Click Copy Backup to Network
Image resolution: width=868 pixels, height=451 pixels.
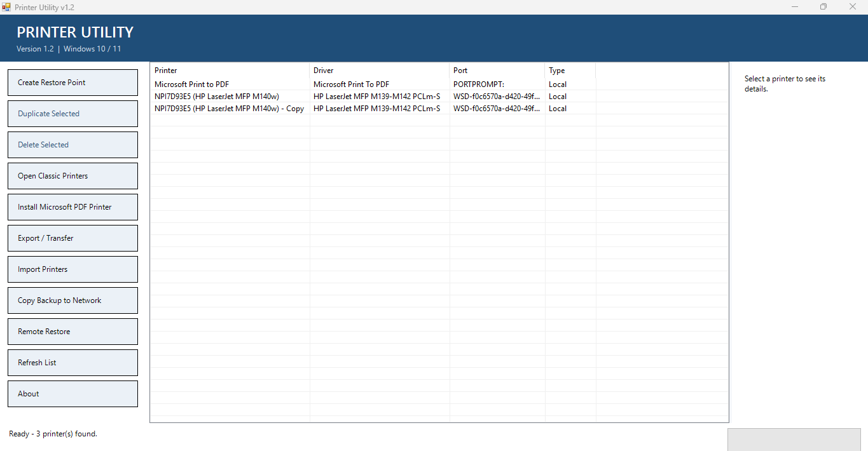coord(72,300)
